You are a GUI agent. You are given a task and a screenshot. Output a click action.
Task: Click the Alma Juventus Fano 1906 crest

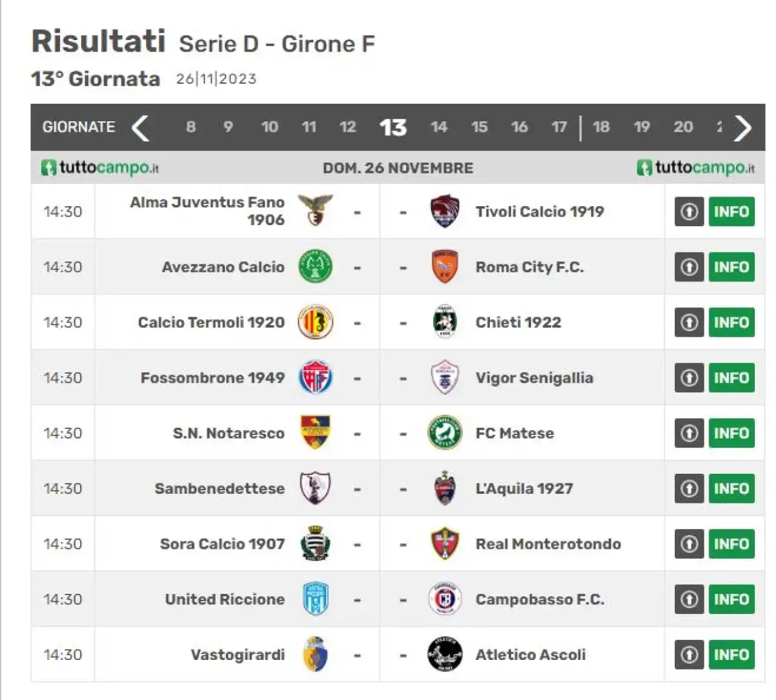coord(315,210)
